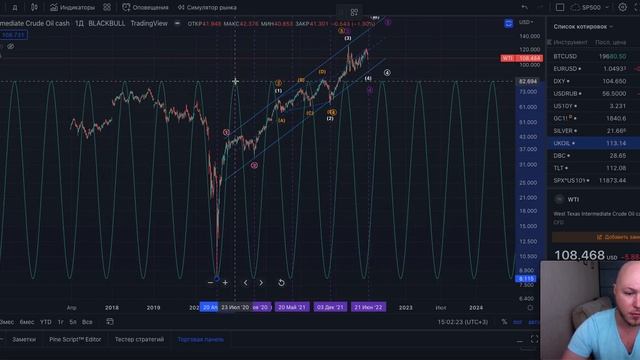Open the chart layout square selector
The height and width of the screenshot is (360, 640).
(x=560, y=7)
